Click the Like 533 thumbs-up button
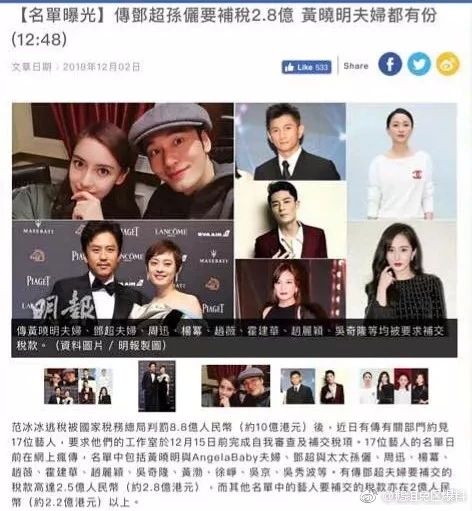Screen dimensions: 472x511 coord(307,67)
